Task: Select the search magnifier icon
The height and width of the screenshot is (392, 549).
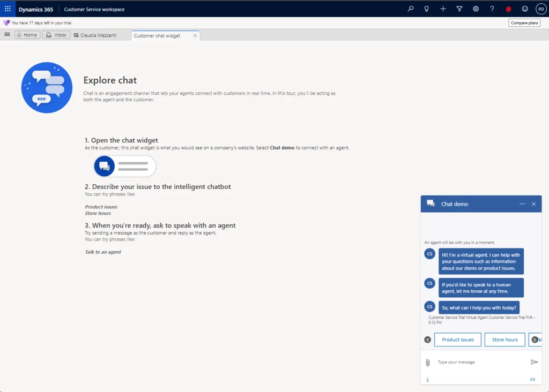Action: pos(410,9)
